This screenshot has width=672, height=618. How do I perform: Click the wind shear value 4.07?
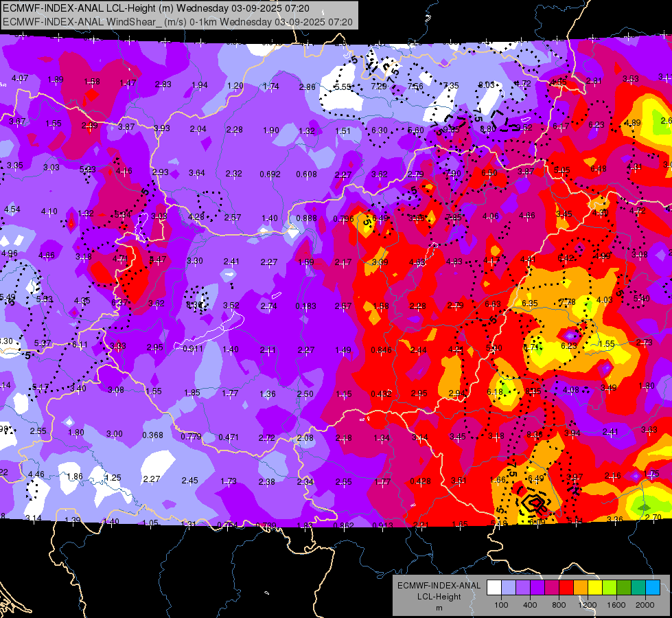tap(20, 78)
